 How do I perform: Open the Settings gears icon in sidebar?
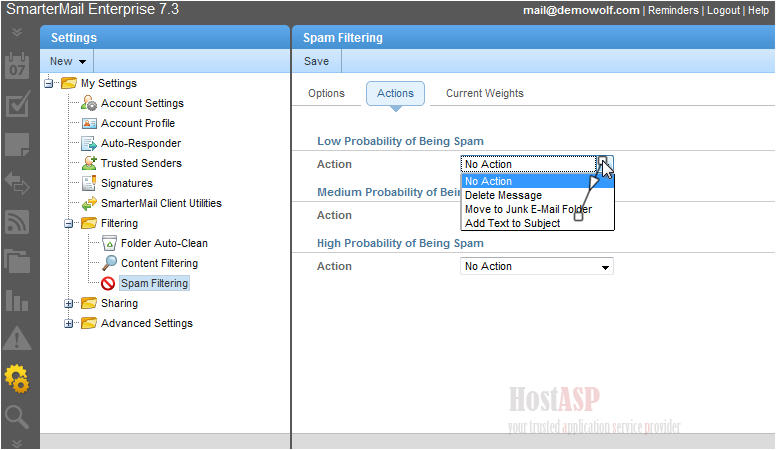click(17, 379)
